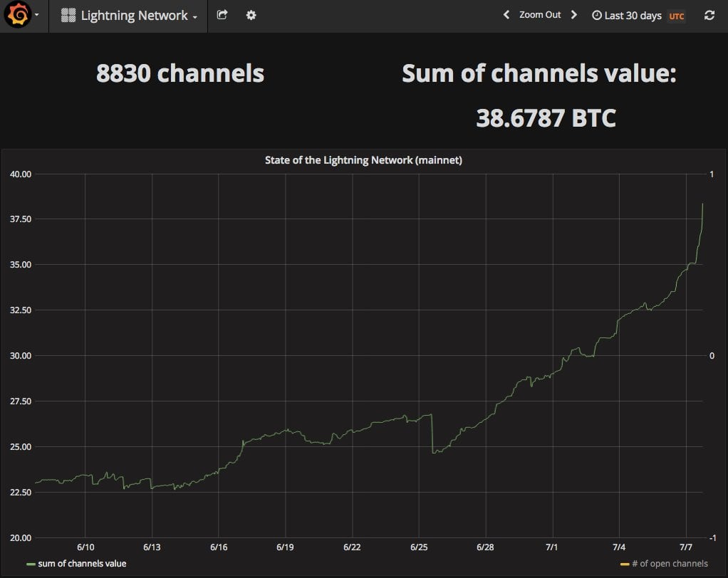Toggle the sum of channels value legend
Screen dimensions: 728x578
82,564
